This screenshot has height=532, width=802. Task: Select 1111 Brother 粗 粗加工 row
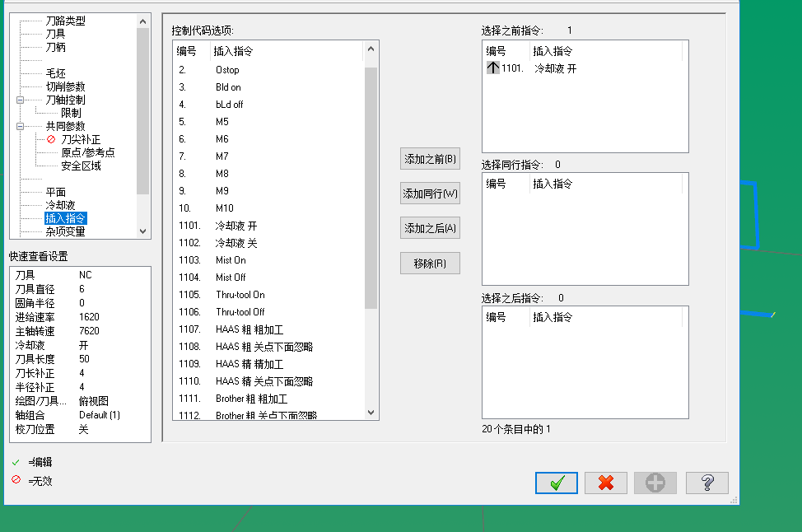[x=268, y=399]
